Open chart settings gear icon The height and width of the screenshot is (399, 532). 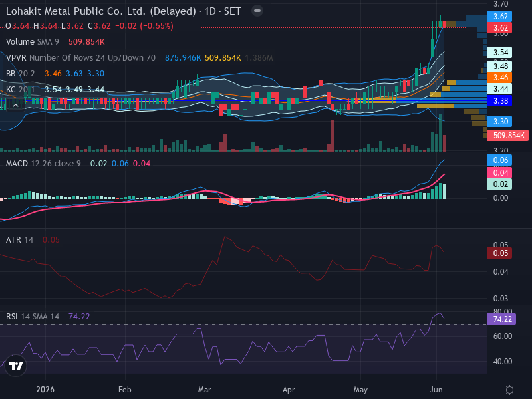(509, 390)
